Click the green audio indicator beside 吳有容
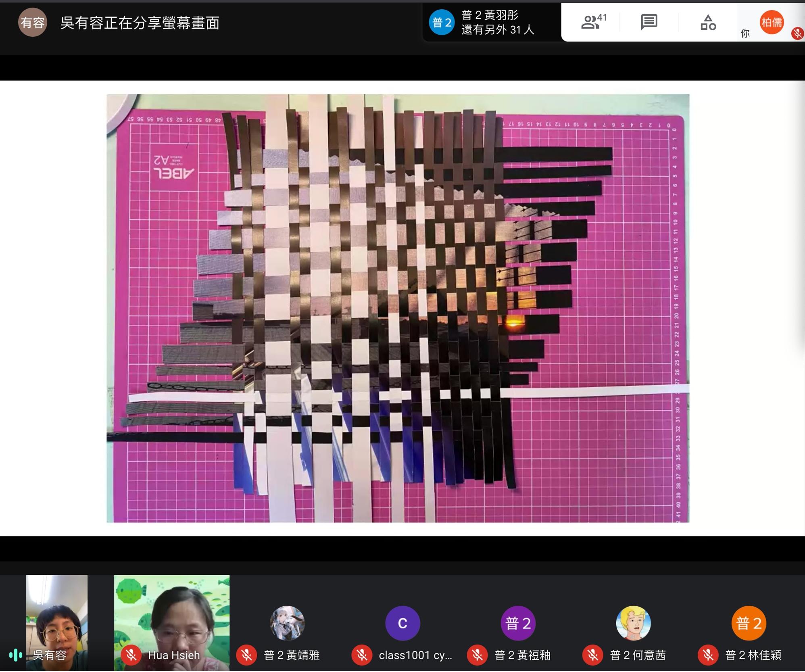The width and height of the screenshot is (805, 672). (15, 655)
